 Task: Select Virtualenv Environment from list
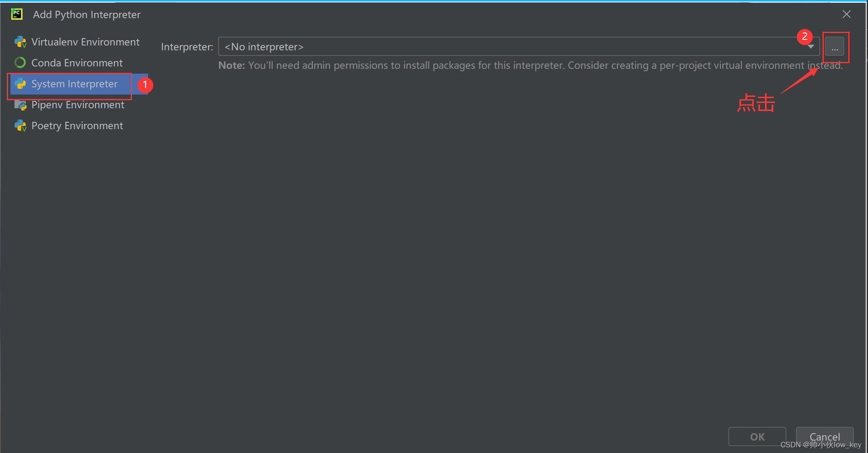[x=85, y=41]
